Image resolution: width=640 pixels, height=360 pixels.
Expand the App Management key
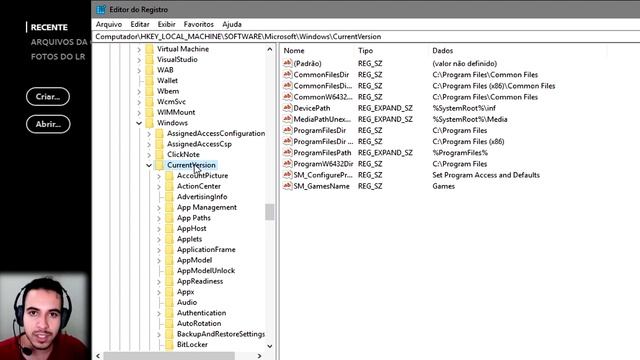coord(159,208)
